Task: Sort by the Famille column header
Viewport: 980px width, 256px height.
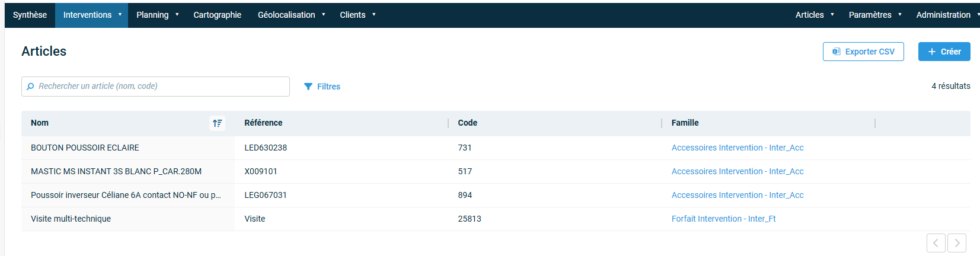Action: pyautogui.click(x=685, y=123)
